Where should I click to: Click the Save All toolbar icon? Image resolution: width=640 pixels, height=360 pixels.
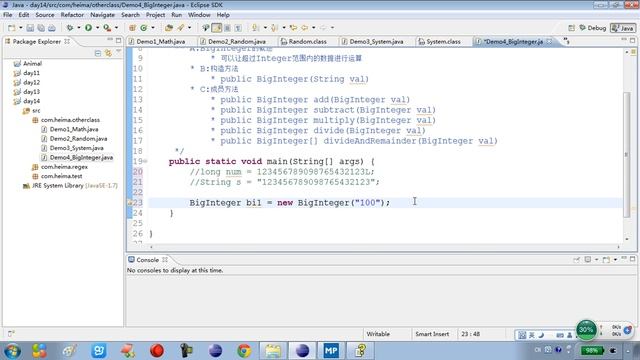tap(41, 28)
